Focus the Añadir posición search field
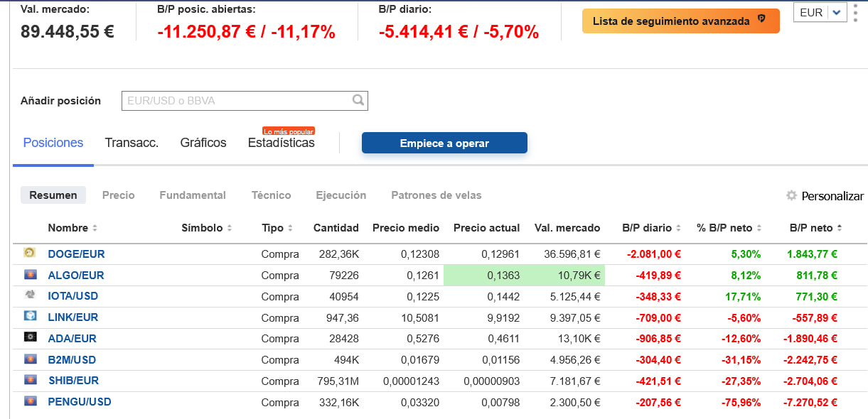This screenshot has height=419, width=868. pos(245,101)
